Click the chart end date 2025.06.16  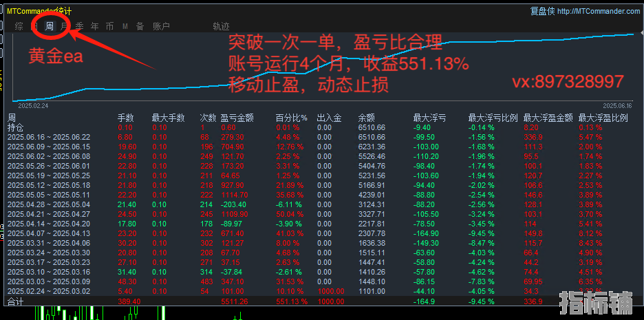pyautogui.click(x=618, y=105)
